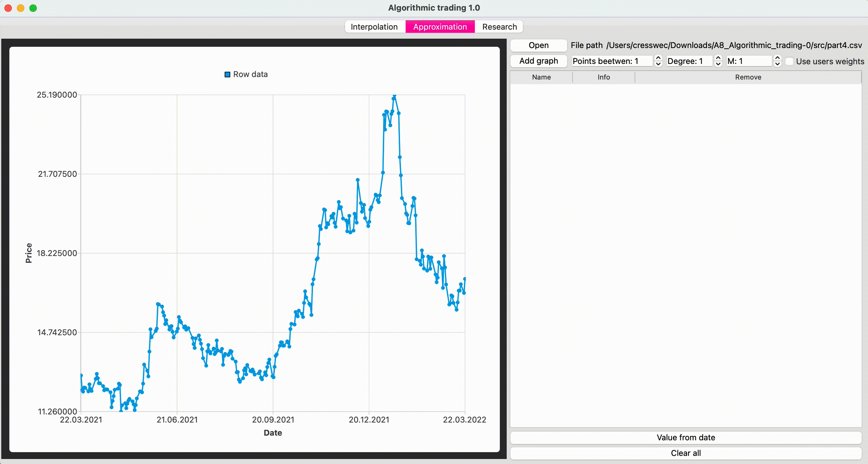Open the Research tab

500,27
